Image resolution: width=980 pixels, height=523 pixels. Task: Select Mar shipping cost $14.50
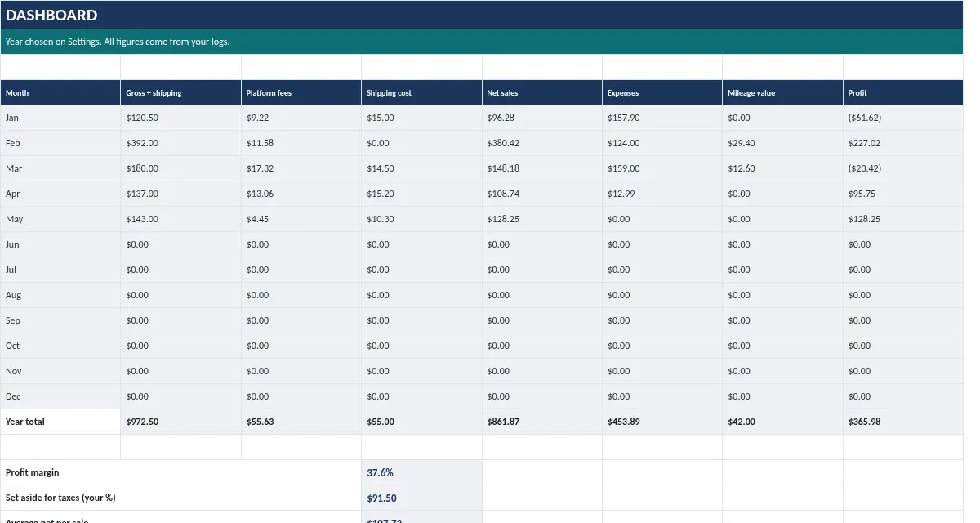pyautogui.click(x=421, y=168)
